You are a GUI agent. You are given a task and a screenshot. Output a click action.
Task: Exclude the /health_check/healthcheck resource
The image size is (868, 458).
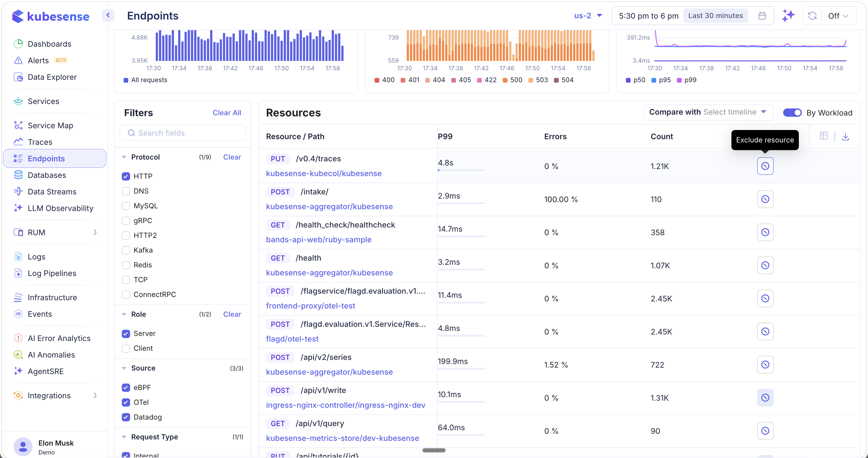pyautogui.click(x=765, y=232)
